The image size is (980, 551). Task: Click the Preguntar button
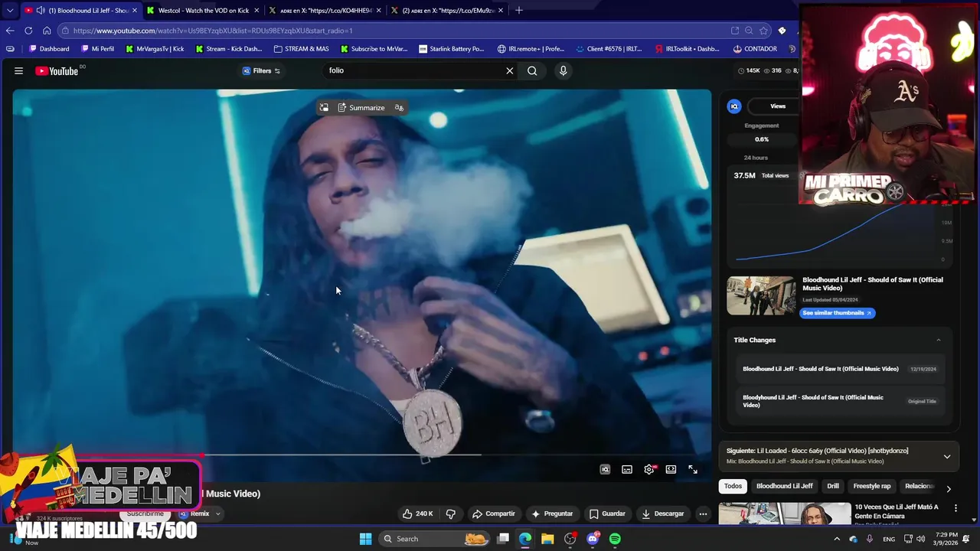coord(552,514)
